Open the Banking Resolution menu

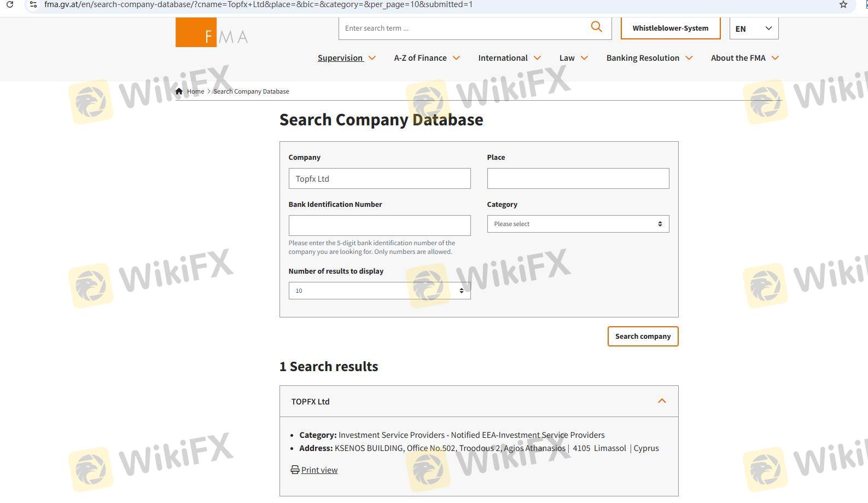(x=649, y=58)
